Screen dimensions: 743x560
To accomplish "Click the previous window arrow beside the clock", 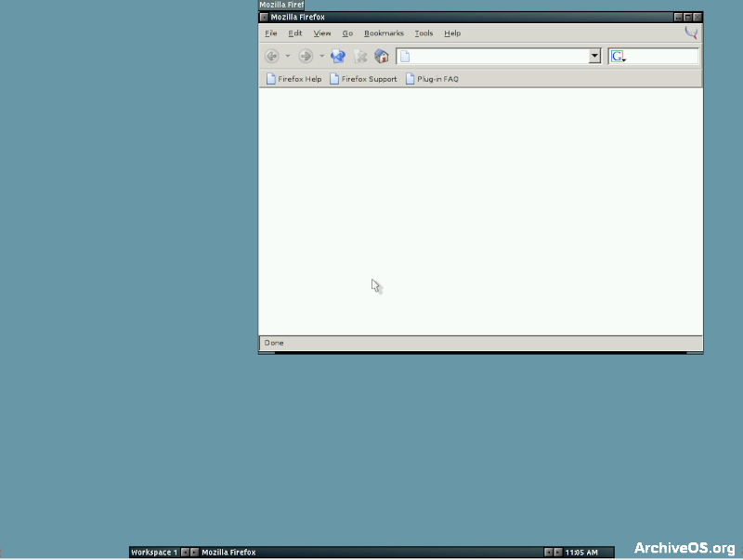I will click(x=548, y=553).
